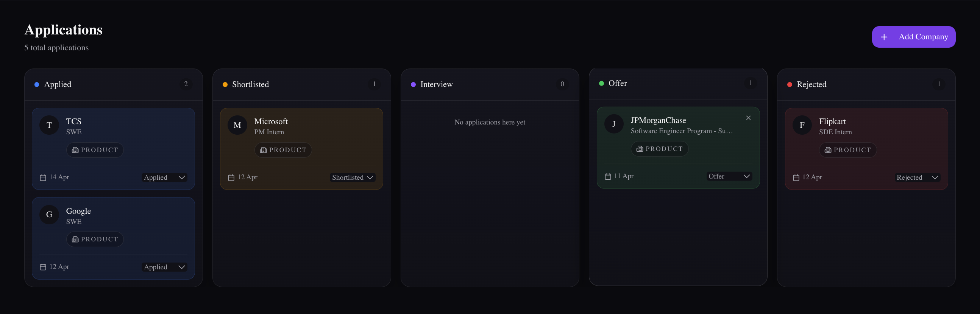This screenshot has height=314, width=980.
Task: Click the calendar icon beside 14 Apr
Action: coord(43,177)
